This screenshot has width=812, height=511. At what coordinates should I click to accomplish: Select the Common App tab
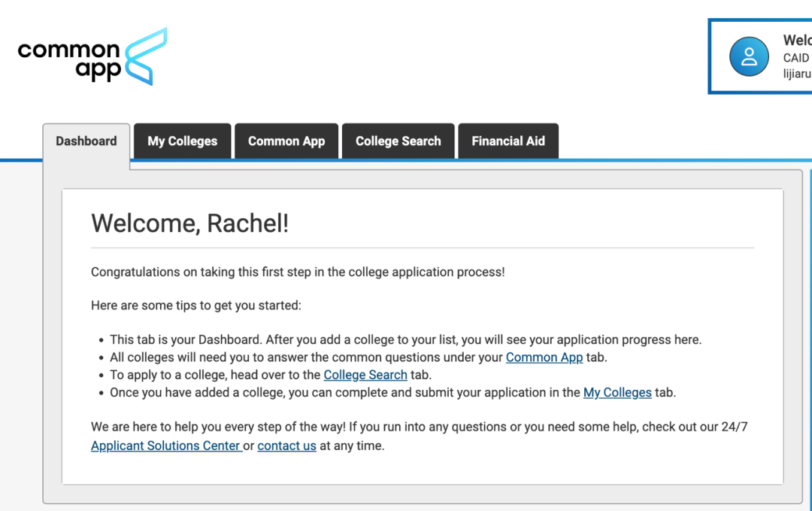coord(286,141)
